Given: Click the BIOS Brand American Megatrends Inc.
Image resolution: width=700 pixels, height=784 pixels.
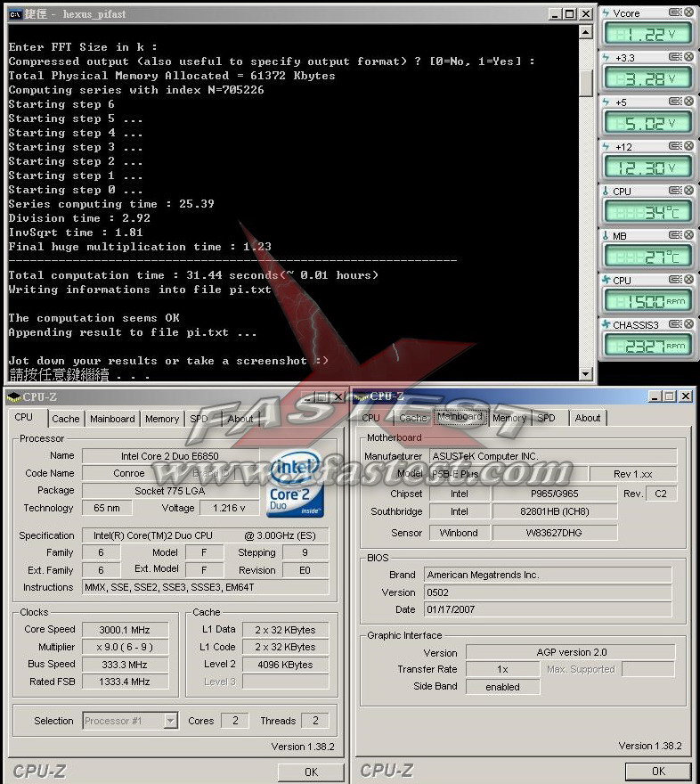Looking at the screenshot, I should pos(548,575).
